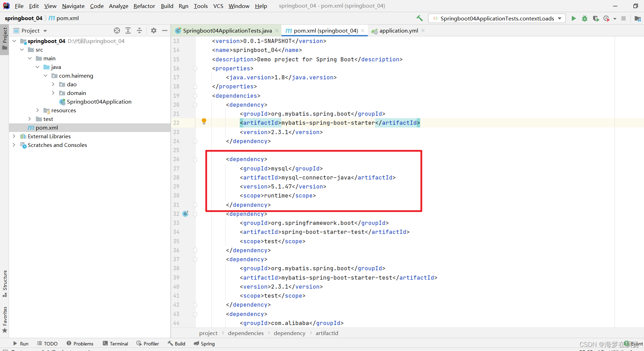
Task: Expand External Libraries node
Action: pos(14,136)
